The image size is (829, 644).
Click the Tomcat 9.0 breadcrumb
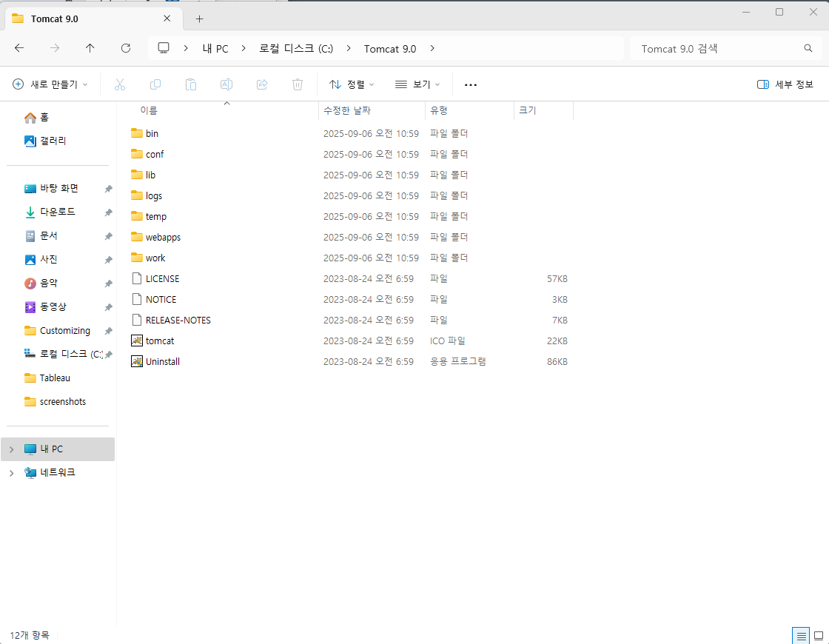coord(390,49)
